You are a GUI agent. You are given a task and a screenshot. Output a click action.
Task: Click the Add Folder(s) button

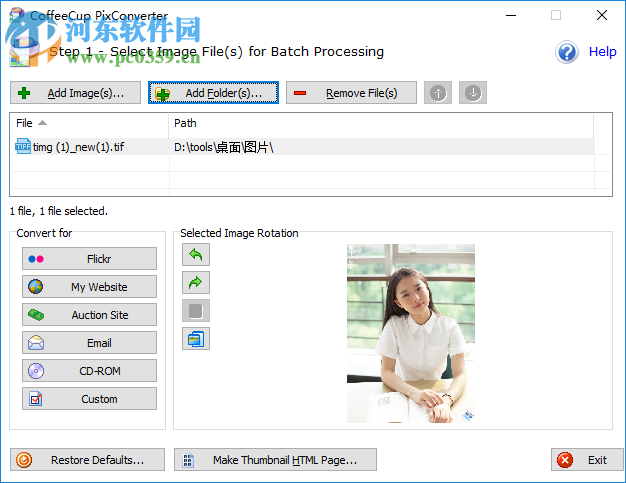pyautogui.click(x=213, y=93)
